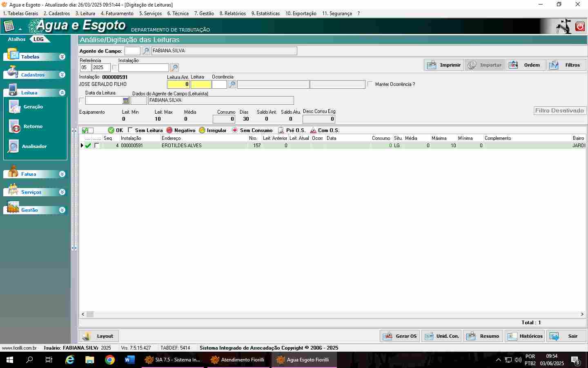Toggle the Sem Leitura checkbox
Screen dimensions: 588x368
click(x=130, y=130)
